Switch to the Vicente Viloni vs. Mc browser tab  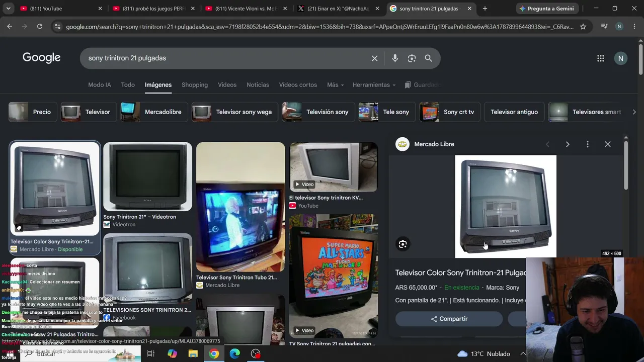click(x=245, y=9)
